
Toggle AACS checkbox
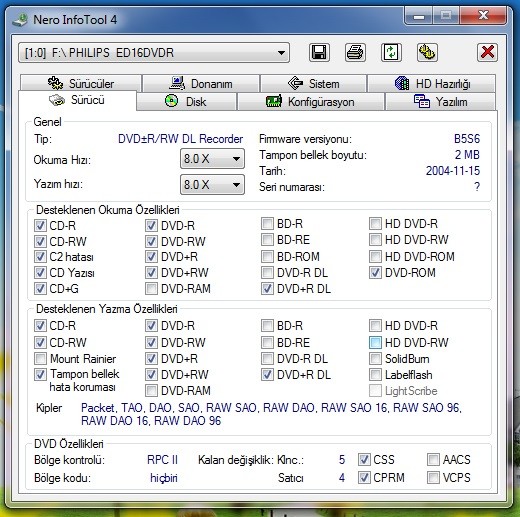[433, 460]
